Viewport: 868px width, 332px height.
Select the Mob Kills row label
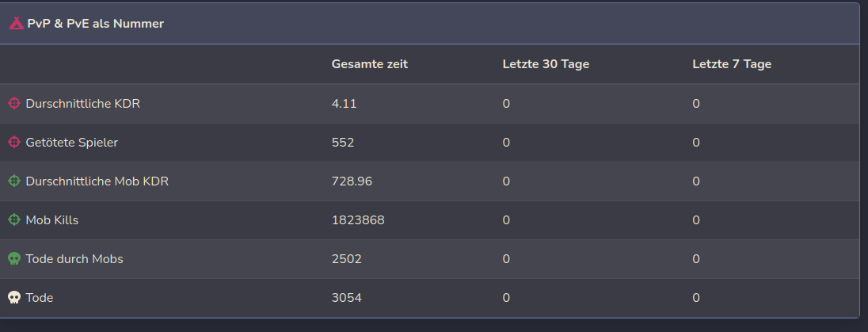51,220
